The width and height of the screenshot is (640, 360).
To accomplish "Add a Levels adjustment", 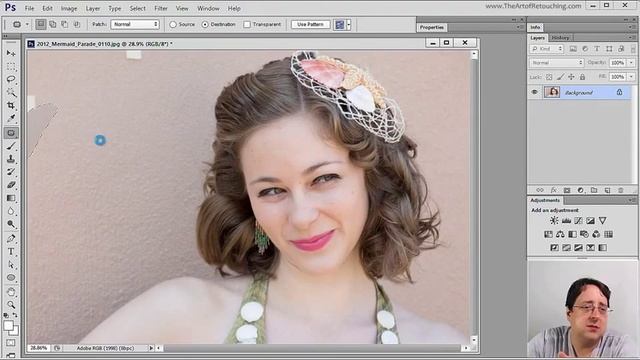I will pos(566,220).
